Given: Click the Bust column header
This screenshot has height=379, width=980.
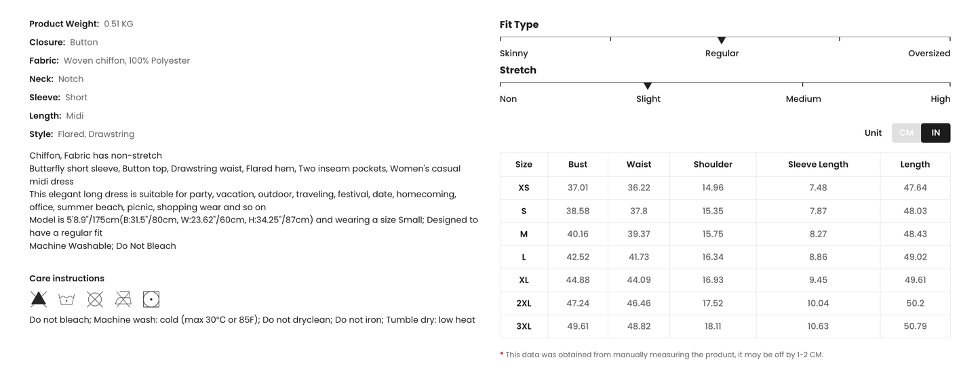Looking at the screenshot, I should tap(578, 164).
